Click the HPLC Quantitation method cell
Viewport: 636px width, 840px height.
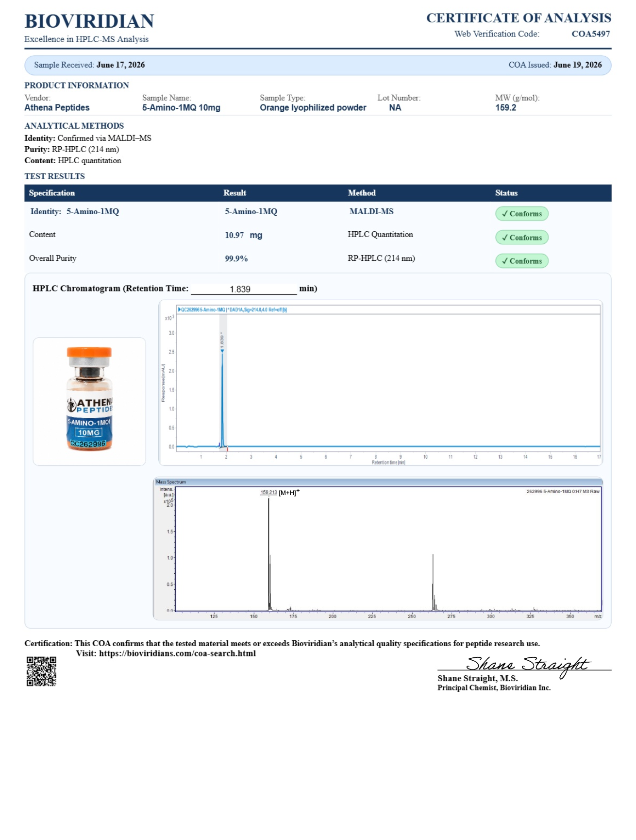[x=380, y=235]
